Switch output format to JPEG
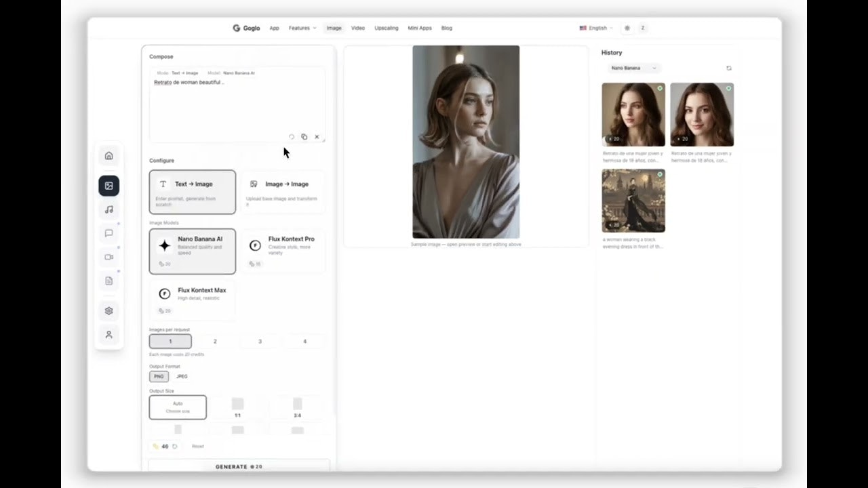The height and width of the screenshot is (488, 868). (181, 376)
